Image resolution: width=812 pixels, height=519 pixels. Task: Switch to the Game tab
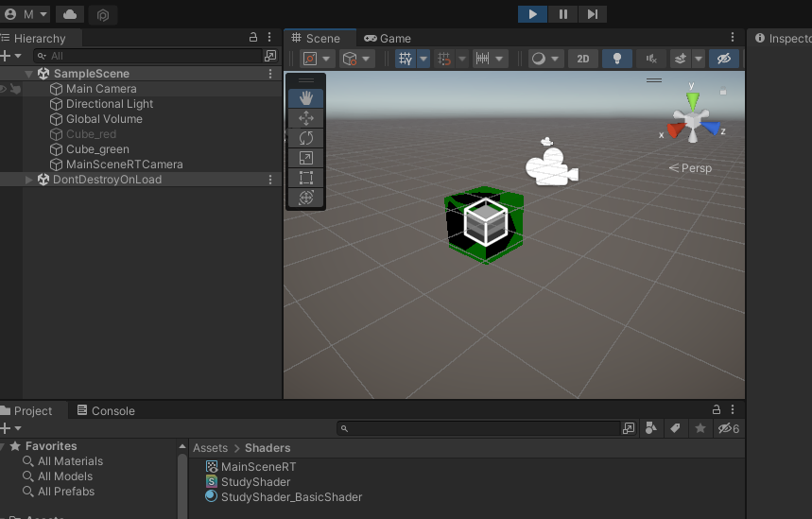[388, 39]
